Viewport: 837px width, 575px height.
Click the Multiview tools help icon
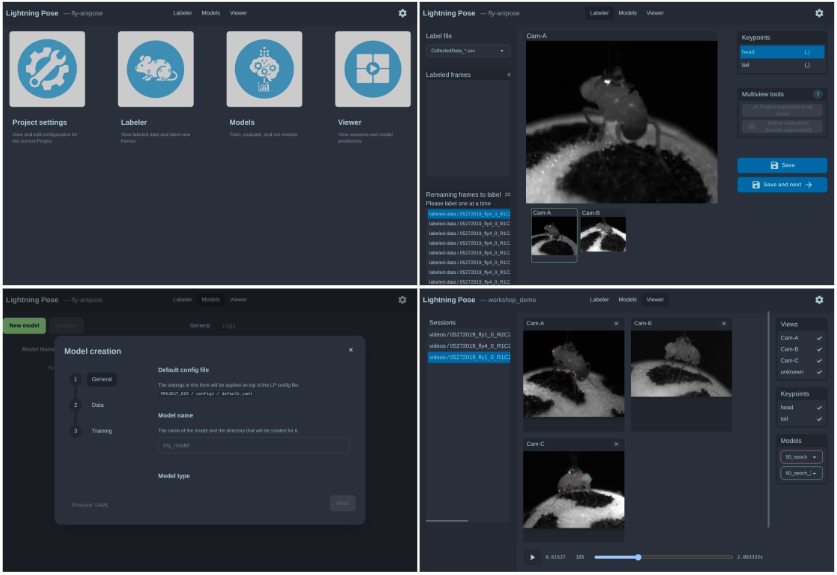(x=818, y=93)
